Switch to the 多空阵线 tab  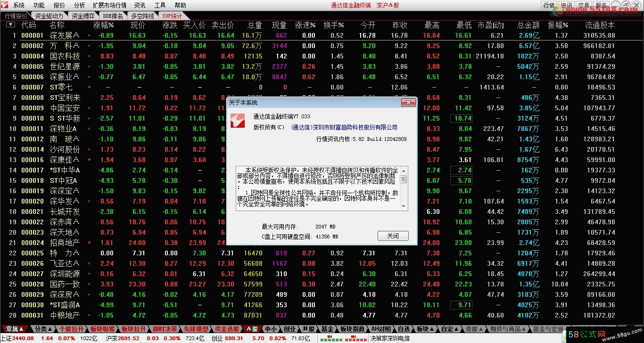(x=142, y=16)
